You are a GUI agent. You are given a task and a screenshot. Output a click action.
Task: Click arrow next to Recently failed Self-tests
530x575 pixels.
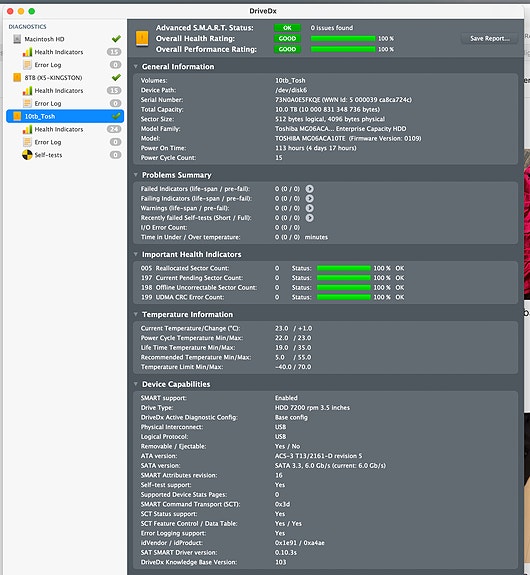(310, 218)
